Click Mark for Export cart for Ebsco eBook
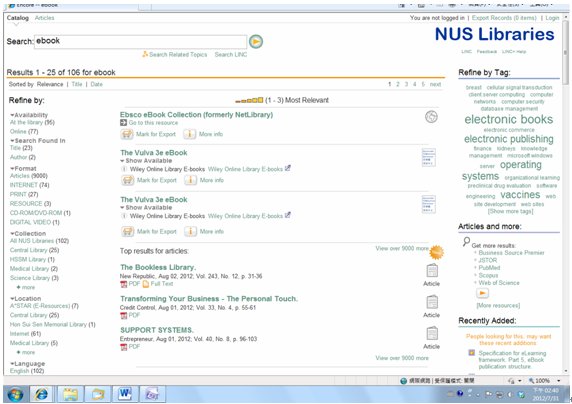572x404 pixels. pyautogui.click(x=127, y=134)
